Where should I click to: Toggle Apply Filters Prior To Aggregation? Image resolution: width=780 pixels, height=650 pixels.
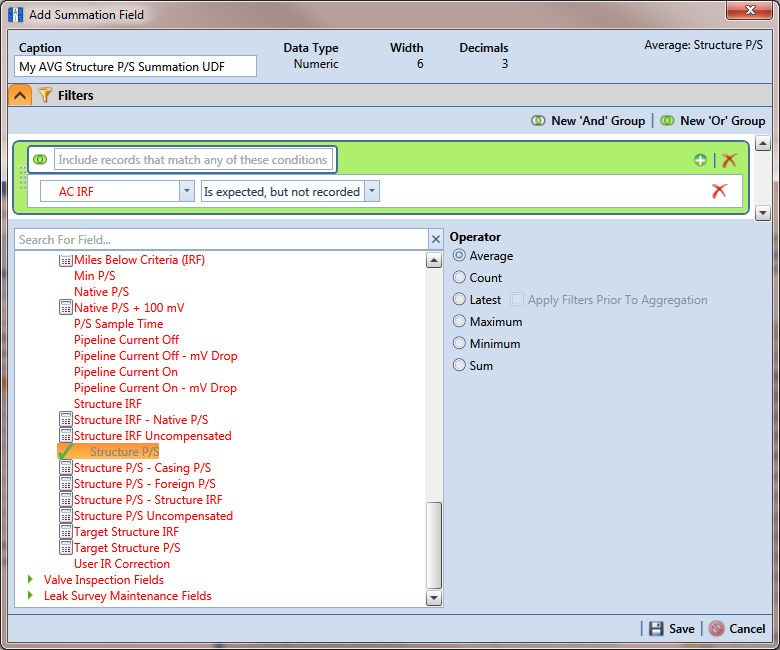pos(517,299)
